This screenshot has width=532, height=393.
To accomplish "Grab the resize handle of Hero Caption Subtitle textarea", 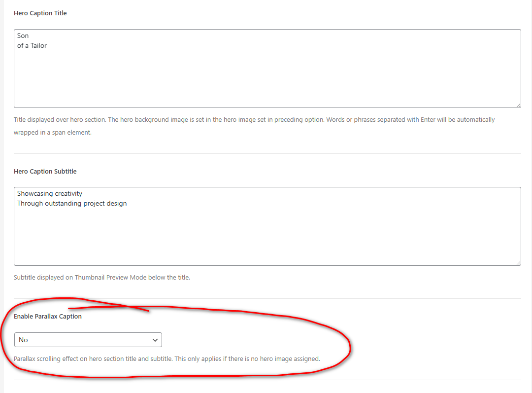I will (x=518, y=262).
